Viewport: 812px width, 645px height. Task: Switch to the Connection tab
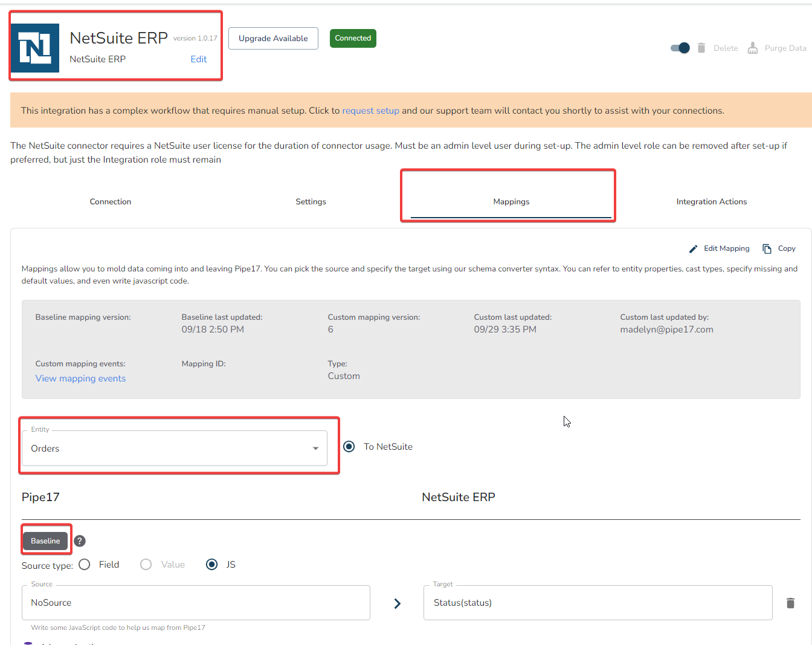[111, 202]
